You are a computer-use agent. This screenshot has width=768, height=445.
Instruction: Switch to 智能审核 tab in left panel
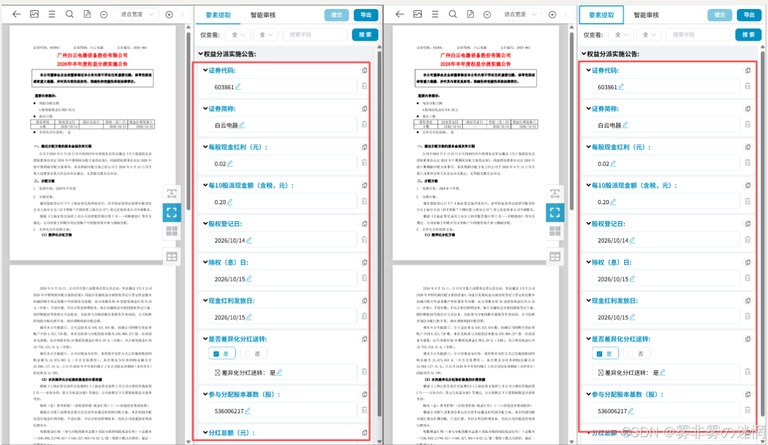tap(263, 15)
